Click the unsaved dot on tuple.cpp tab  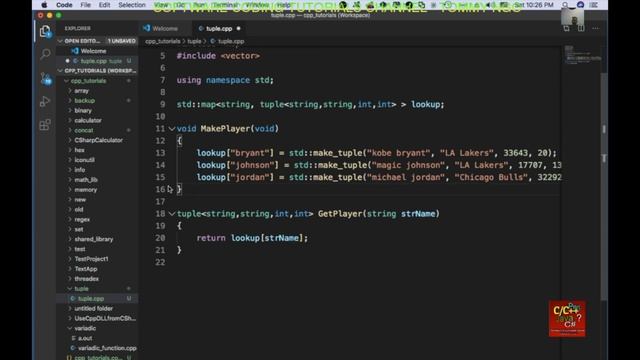pyautogui.click(x=238, y=29)
